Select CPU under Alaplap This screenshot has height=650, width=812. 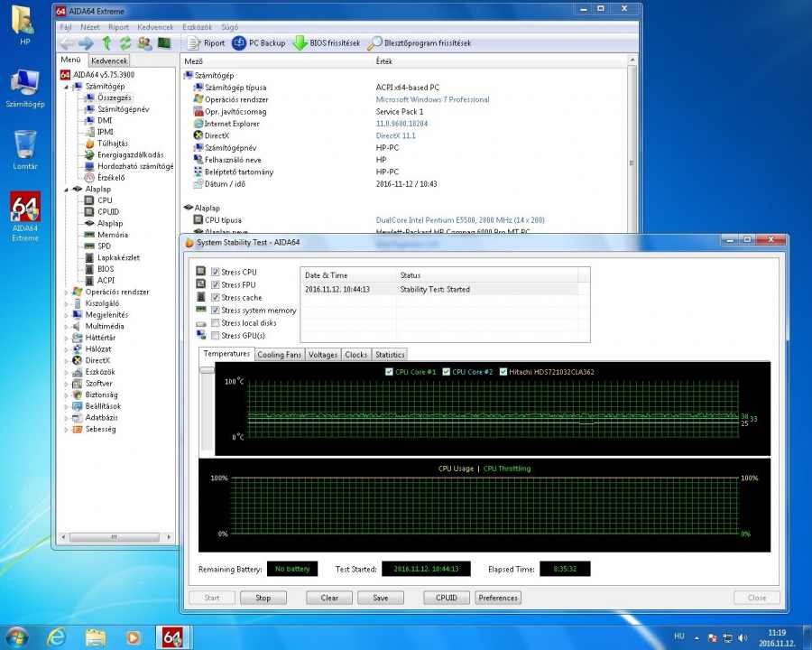[105, 200]
